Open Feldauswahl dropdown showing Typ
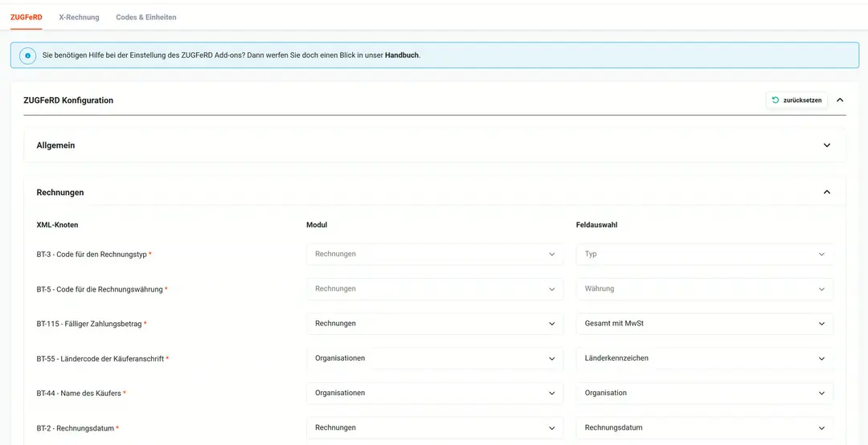The height and width of the screenshot is (445, 868). tap(705, 254)
